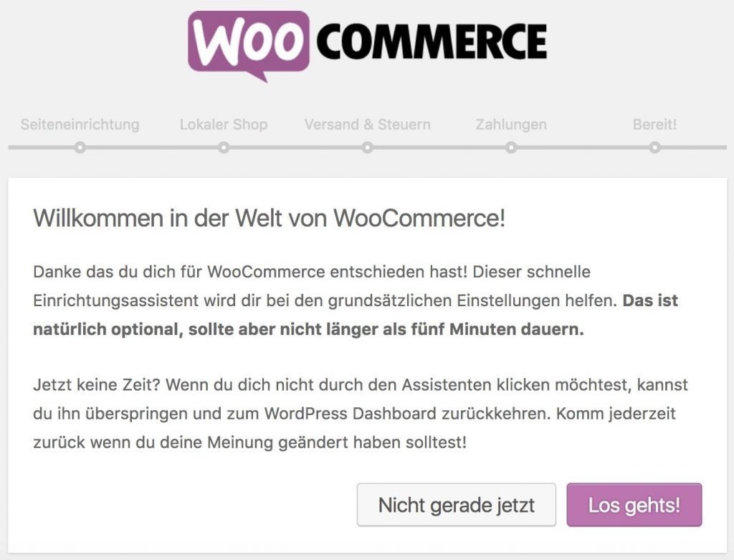Select the step dot under Lokaler Shop
Image resolution: width=734 pixels, height=560 pixels.
tap(224, 148)
